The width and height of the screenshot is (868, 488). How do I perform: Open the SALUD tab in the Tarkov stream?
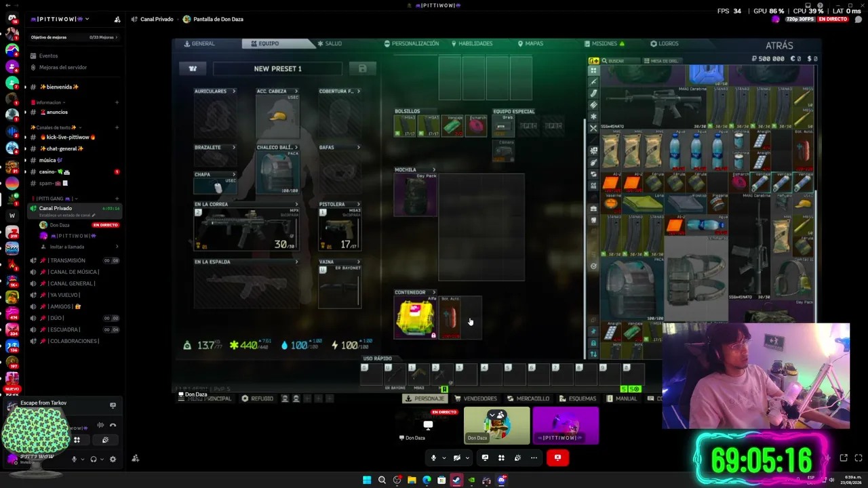[330, 43]
